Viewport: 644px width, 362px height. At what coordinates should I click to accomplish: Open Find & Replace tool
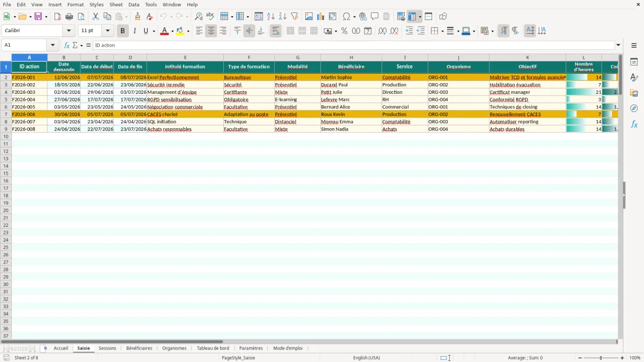click(199, 17)
